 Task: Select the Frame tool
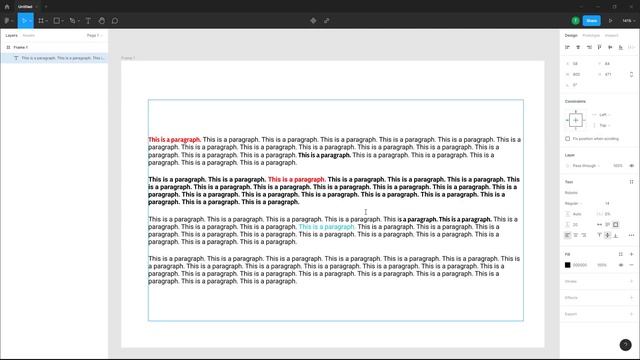click(41, 21)
